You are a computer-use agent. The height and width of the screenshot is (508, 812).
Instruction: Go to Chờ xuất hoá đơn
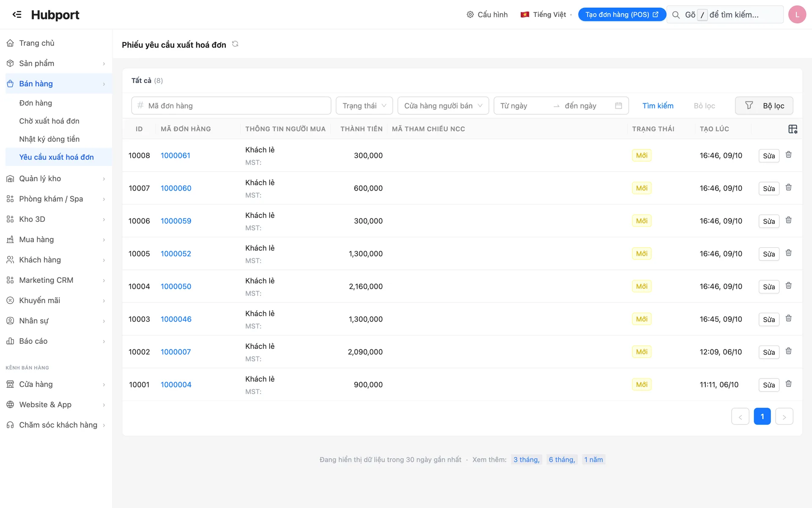49,121
